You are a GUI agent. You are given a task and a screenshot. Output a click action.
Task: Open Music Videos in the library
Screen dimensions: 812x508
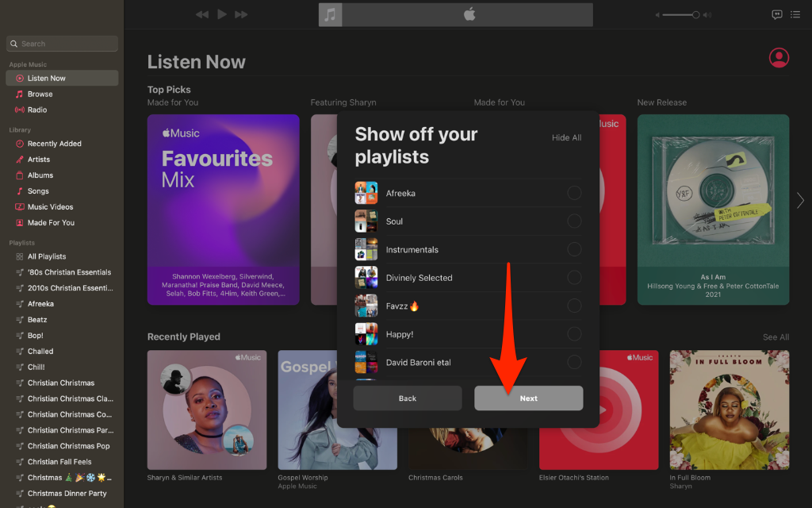[x=50, y=206]
